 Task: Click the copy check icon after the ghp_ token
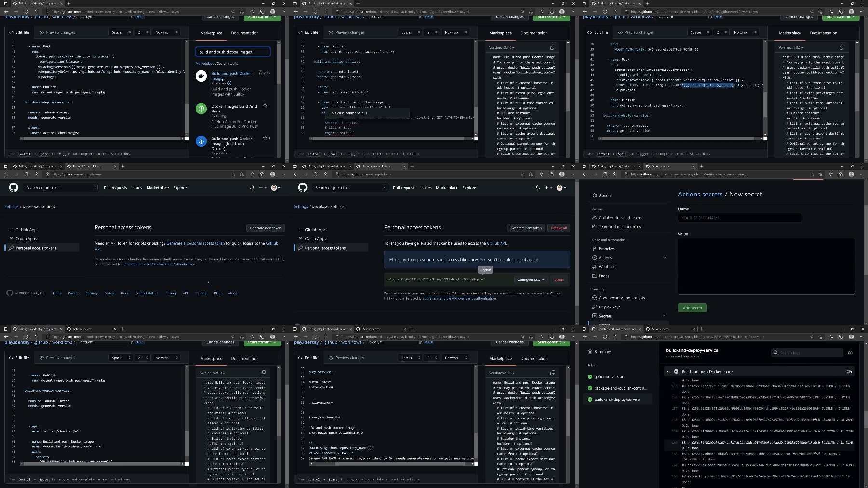point(482,279)
